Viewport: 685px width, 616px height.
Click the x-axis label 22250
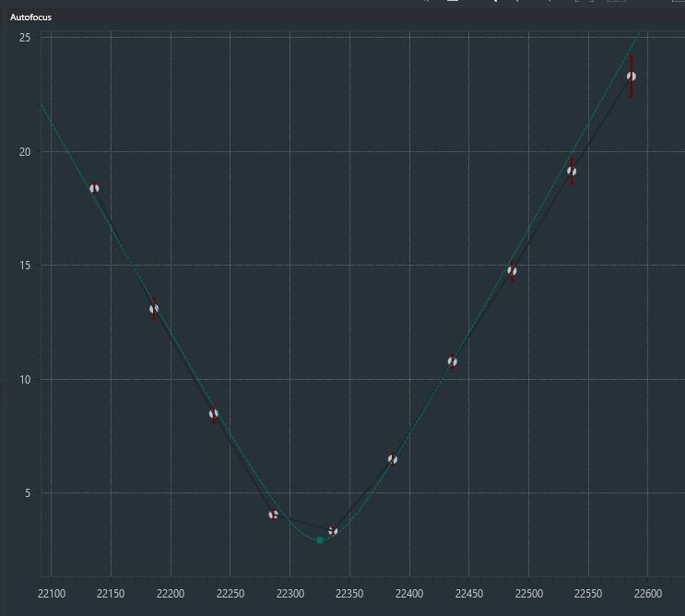pyautogui.click(x=230, y=594)
